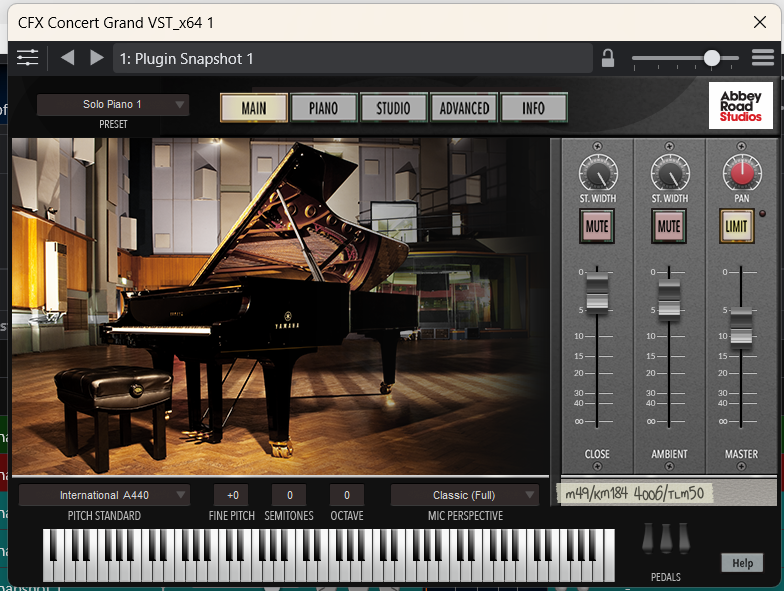Click the semitones value field

point(290,495)
